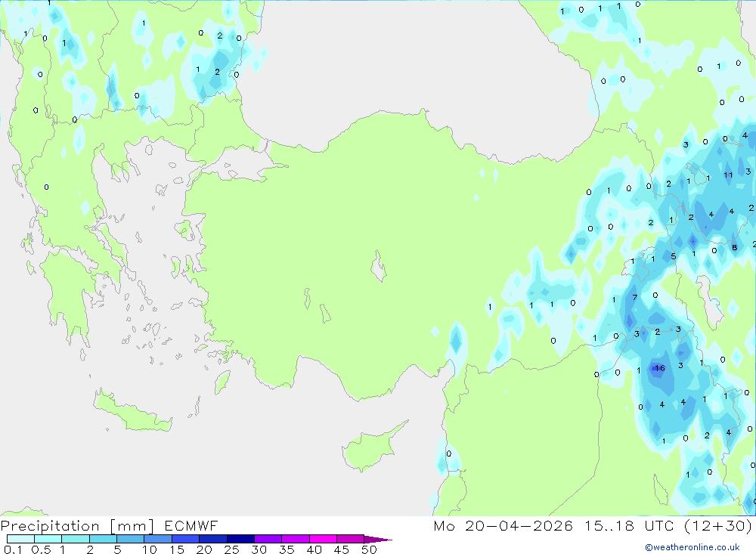This screenshot has width=756, height=554.
Task: Click the legend tick label "10"
Action: pos(150,549)
